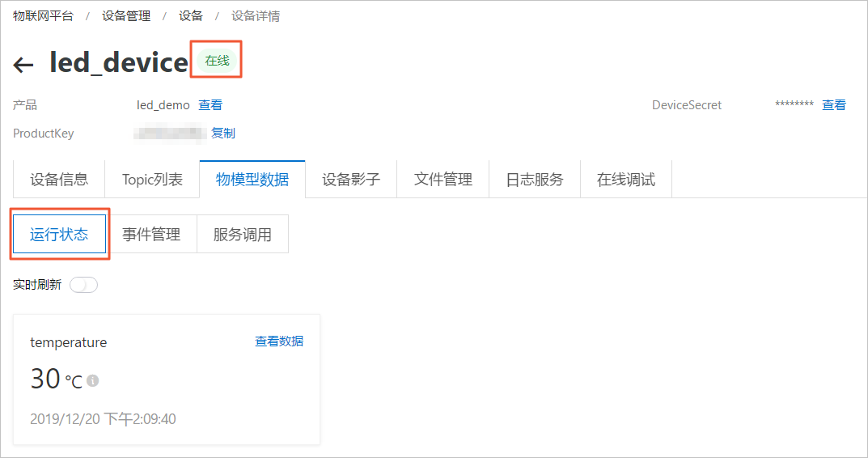Switch to the Topic列表 tab
The image size is (868, 458).
pos(152,180)
